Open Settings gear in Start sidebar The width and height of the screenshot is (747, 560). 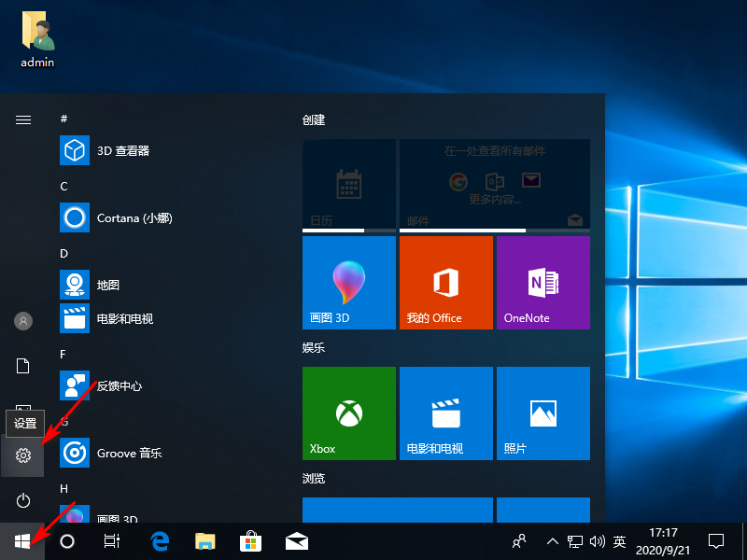[x=23, y=455]
